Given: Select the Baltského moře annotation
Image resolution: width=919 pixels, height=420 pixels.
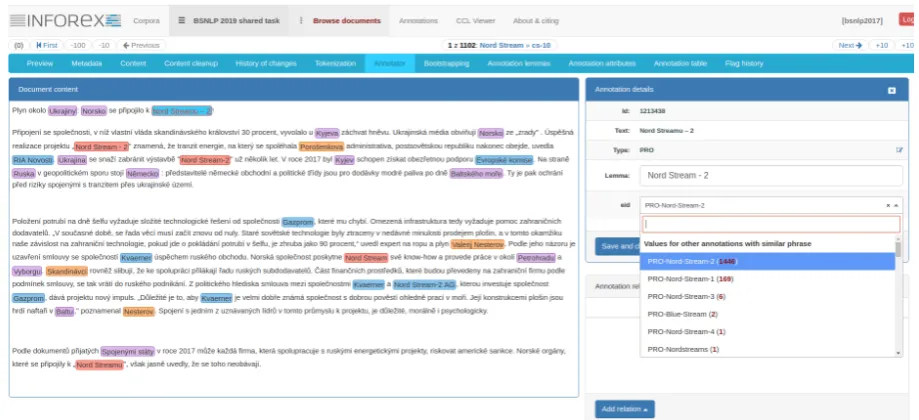Looking at the screenshot, I should [476, 173].
